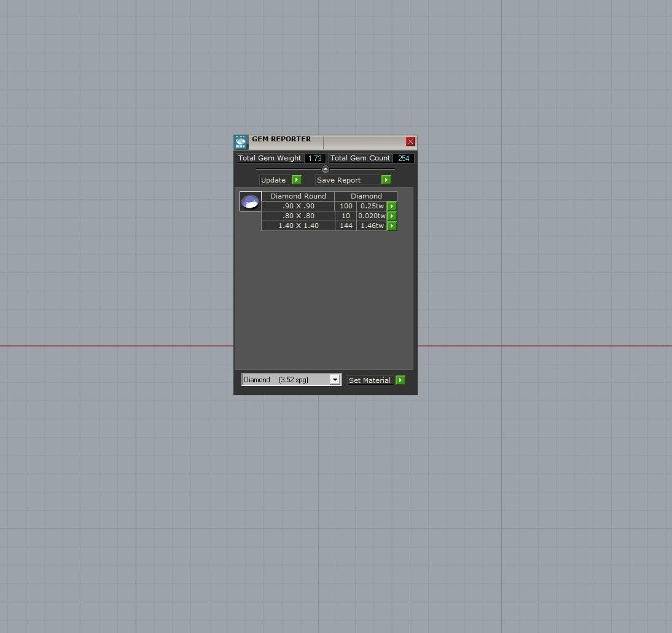Screen dimensions: 672x633
Task: Click the green arrow on the 1.40 X 1.40 row
Action: (x=392, y=226)
